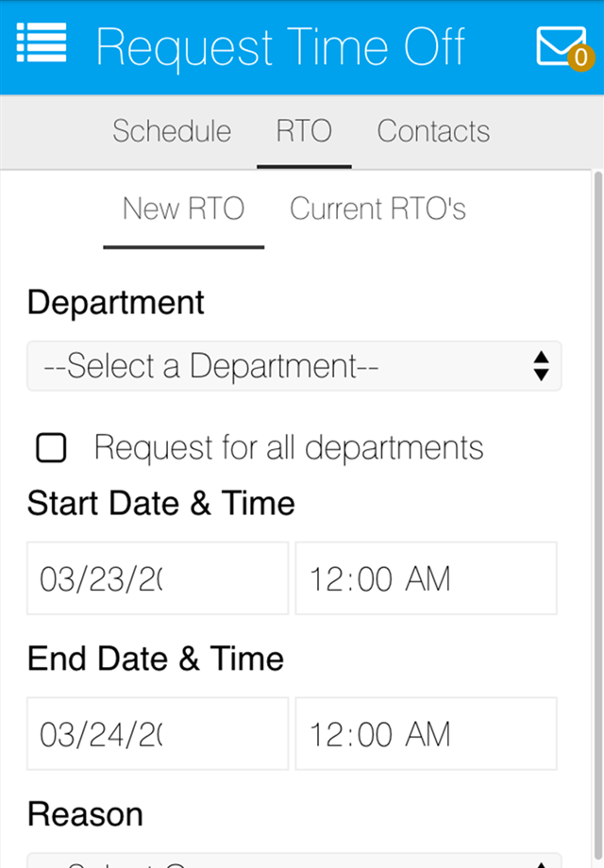This screenshot has height=868, width=604.
Task: Click the Department section label
Action: tap(116, 302)
